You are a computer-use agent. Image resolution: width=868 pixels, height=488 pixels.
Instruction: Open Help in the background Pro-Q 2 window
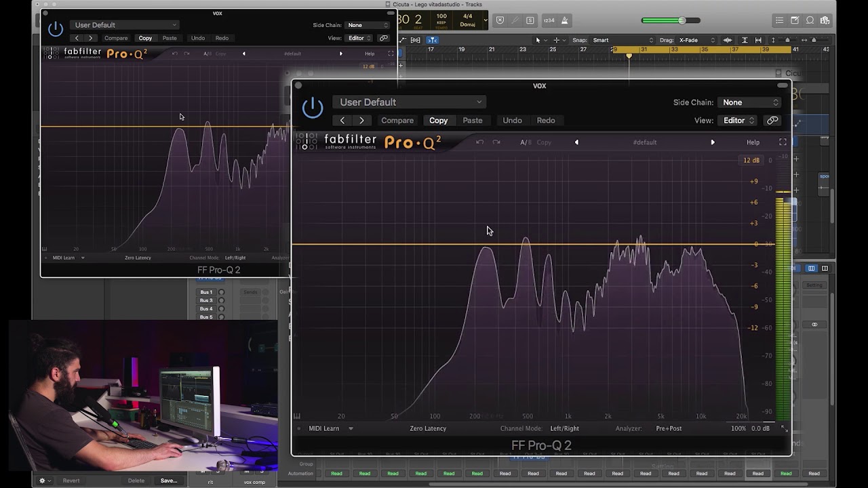(370, 54)
